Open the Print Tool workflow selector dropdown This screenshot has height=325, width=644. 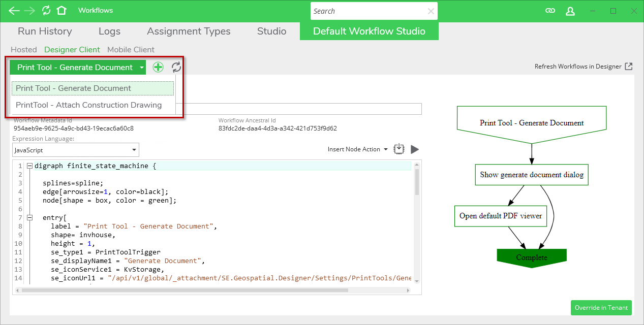77,67
